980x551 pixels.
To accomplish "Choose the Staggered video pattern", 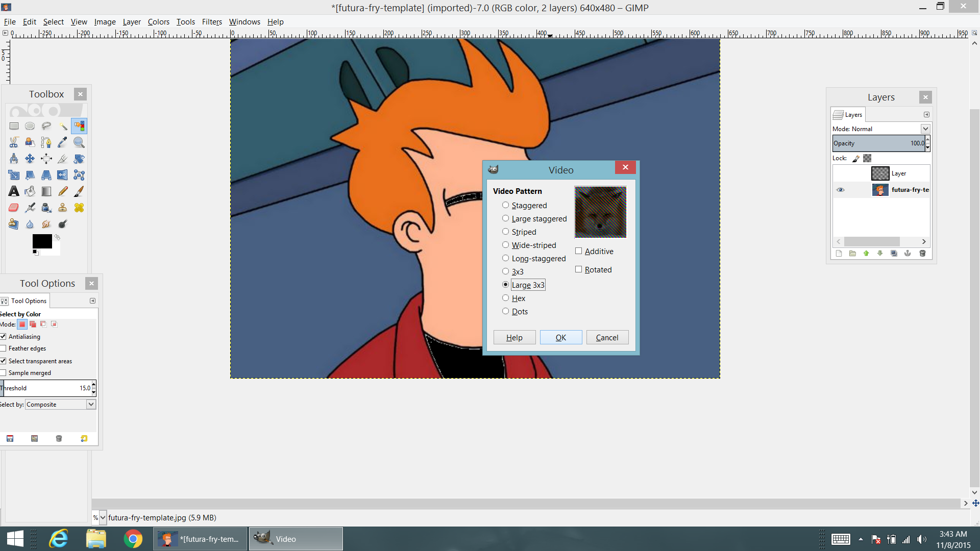I will point(525,205).
